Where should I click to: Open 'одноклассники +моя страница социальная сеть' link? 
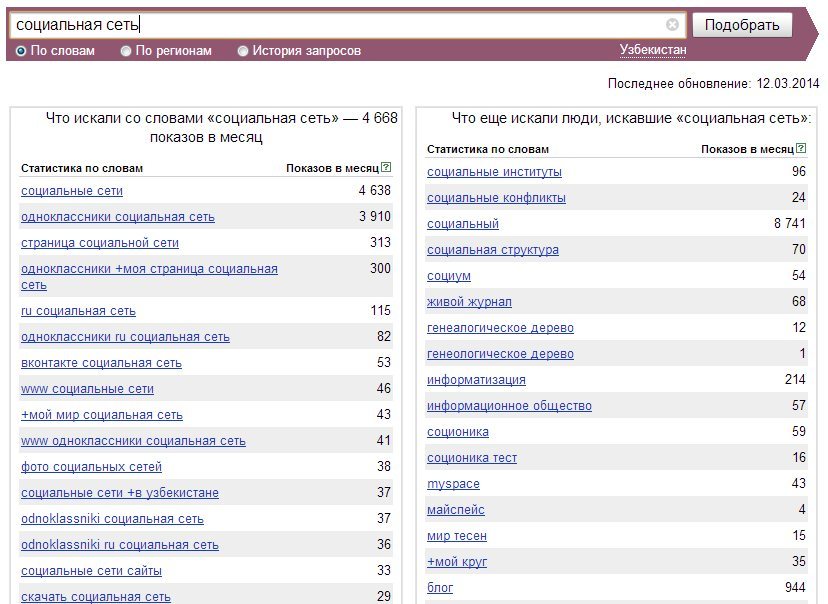tap(149, 277)
